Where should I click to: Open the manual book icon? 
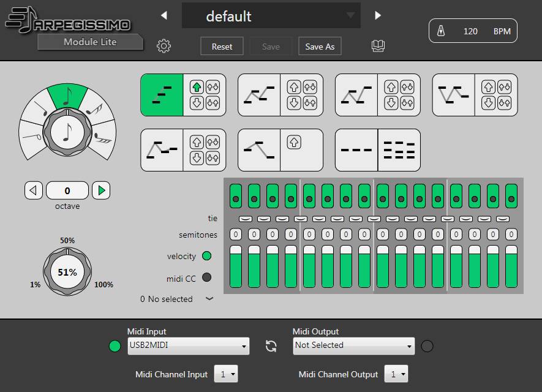pyautogui.click(x=378, y=47)
